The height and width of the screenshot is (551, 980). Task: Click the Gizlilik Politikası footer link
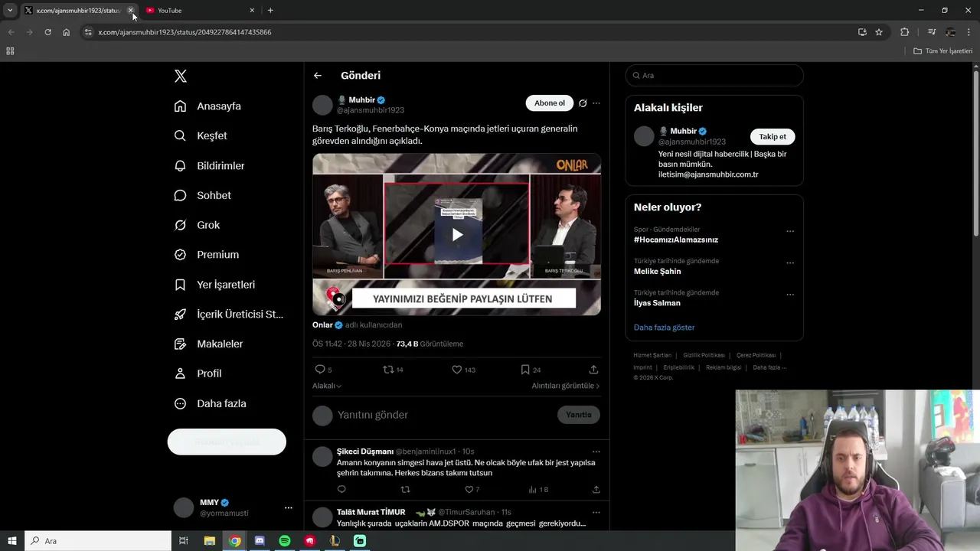point(704,356)
